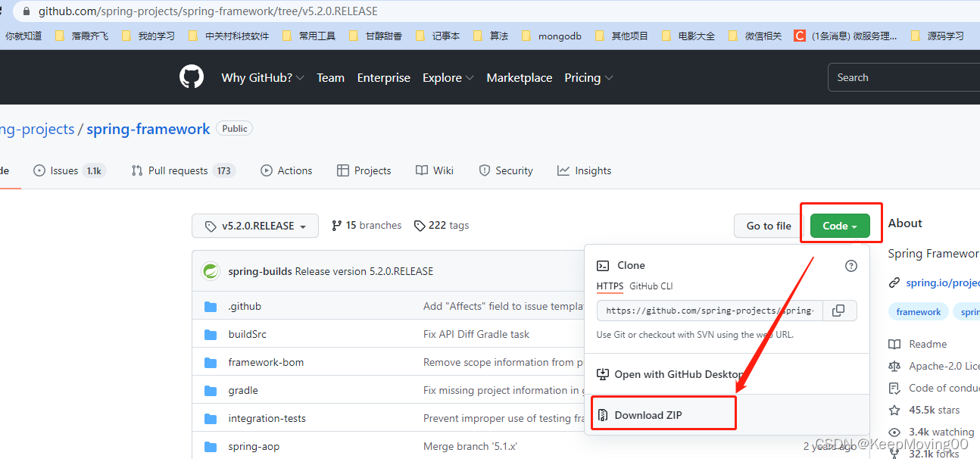
Task: Open the CSDN 微服务 bookmark
Action: [x=846, y=36]
